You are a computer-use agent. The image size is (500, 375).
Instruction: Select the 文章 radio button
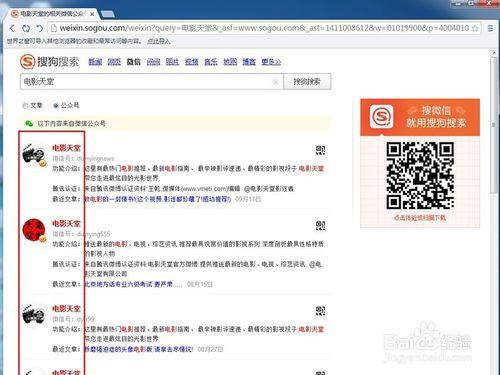pyautogui.click(x=25, y=106)
